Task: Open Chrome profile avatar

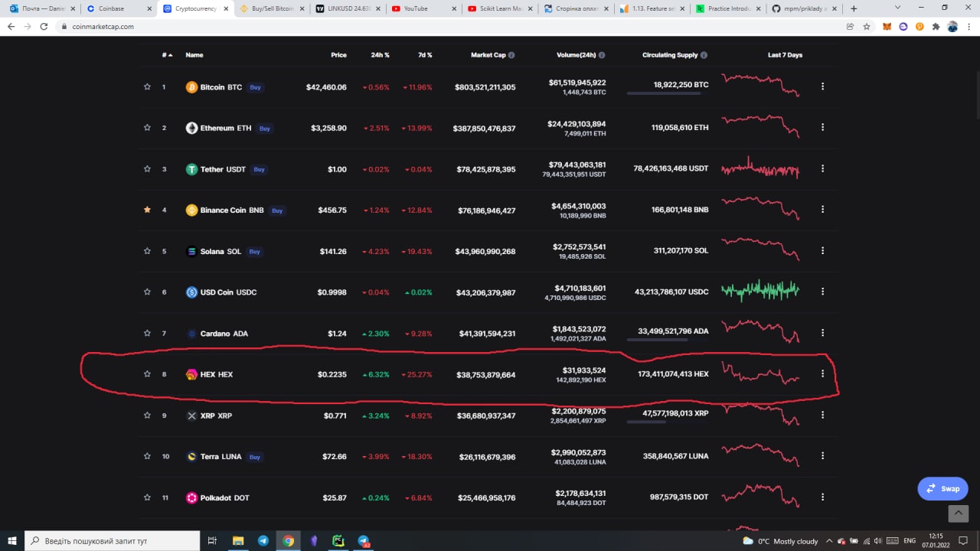Action: pos(952,26)
